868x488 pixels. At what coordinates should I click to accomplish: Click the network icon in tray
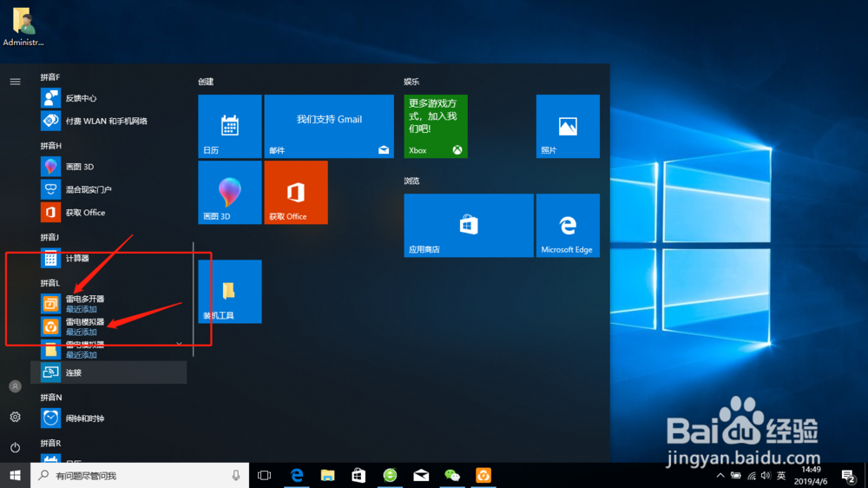[x=751, y=475]
